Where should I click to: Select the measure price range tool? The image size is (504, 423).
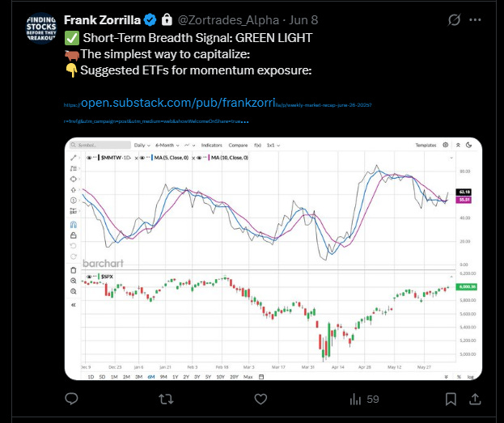coord(74,211)
